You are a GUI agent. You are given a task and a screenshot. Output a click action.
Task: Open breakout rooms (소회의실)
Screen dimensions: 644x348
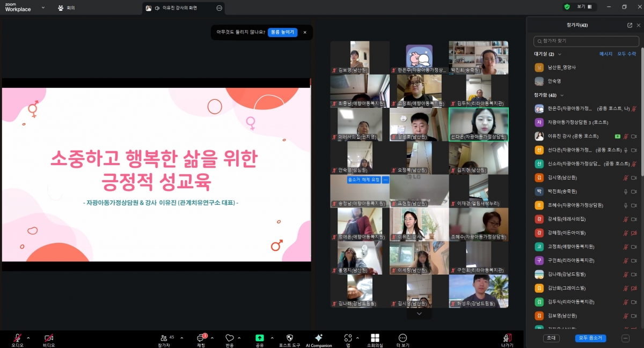point(375,338)
